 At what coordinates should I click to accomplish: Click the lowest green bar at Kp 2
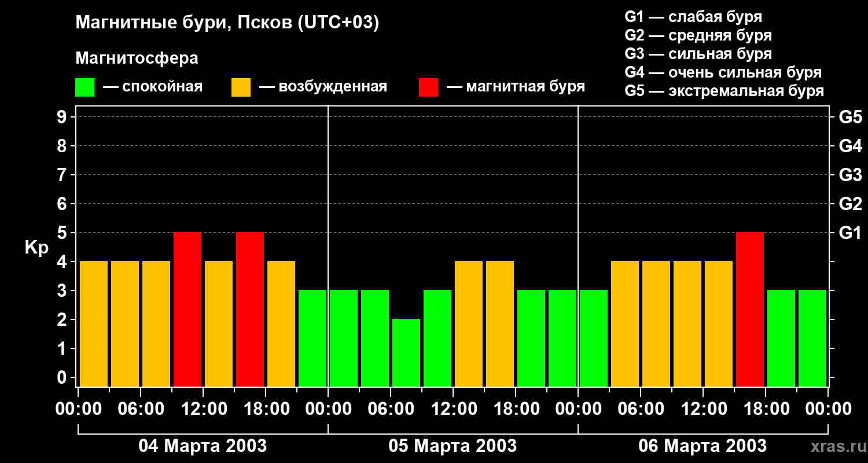tap(406, 352)
